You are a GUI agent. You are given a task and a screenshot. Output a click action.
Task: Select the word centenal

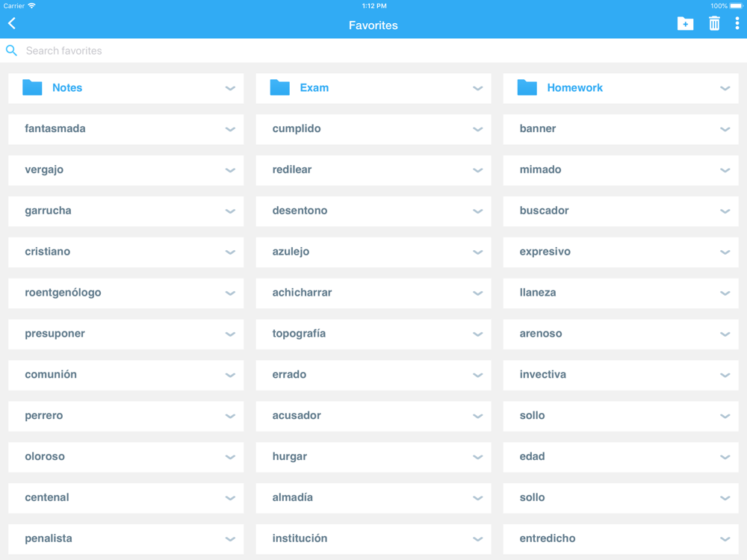coord(46,497)
